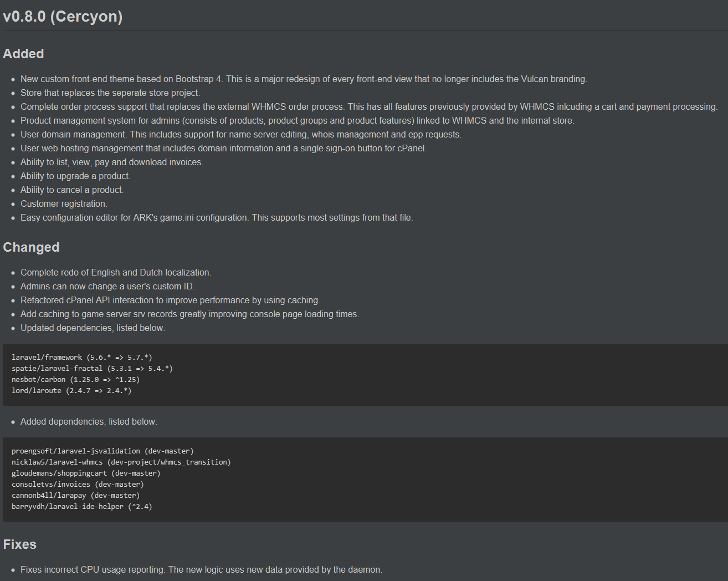Click the Refactored cPanel API interaction bullet
This screenshot has height=581, width=728.
pyautogui.click(x=170, y=300)
